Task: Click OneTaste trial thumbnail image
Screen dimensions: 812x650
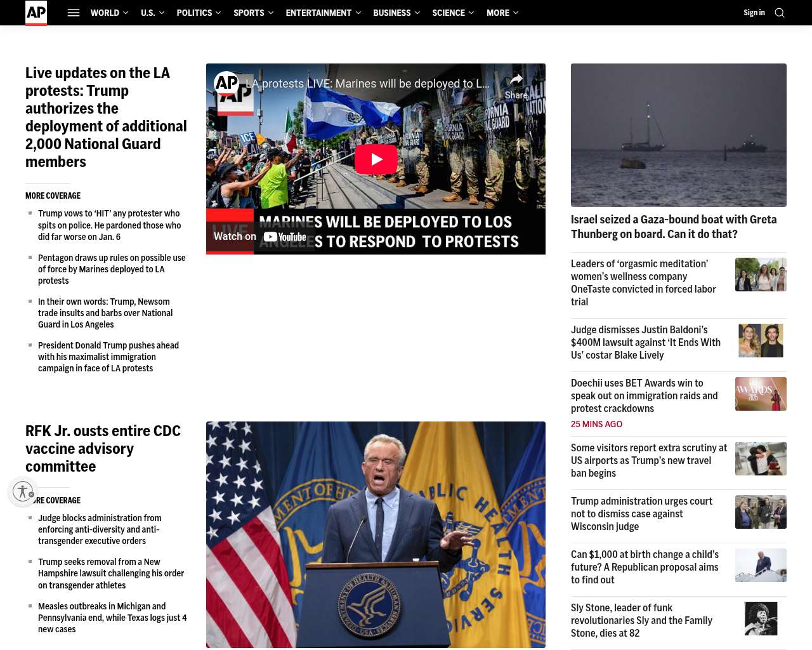Action: pyautogui.click(x=761, y=274)
